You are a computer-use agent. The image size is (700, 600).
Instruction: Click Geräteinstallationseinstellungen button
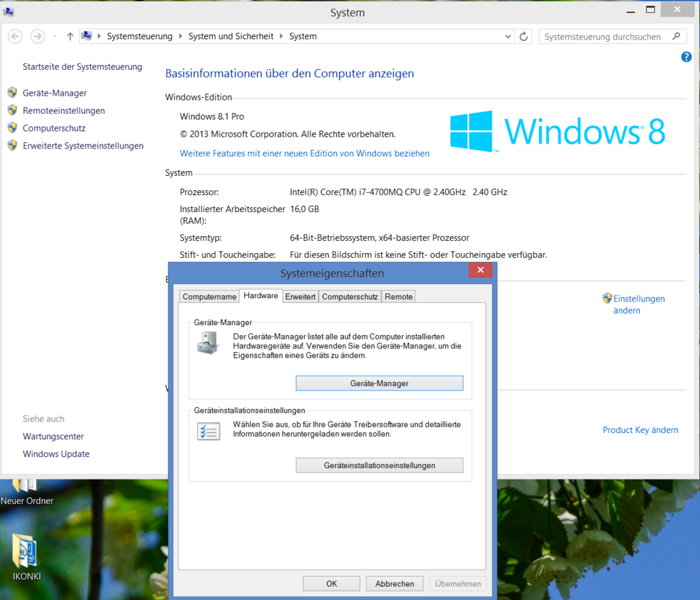tap(379, 465)
